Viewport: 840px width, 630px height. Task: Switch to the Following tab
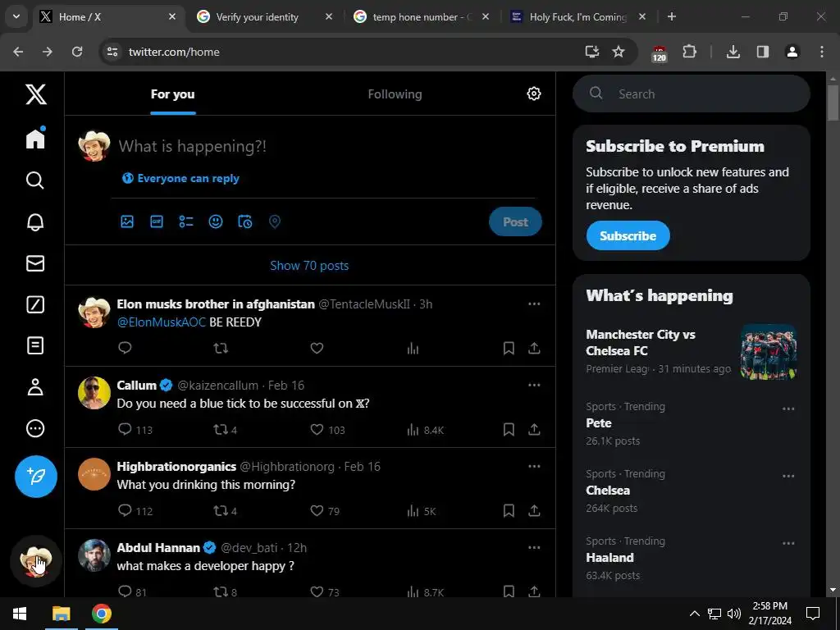point(395,94)
